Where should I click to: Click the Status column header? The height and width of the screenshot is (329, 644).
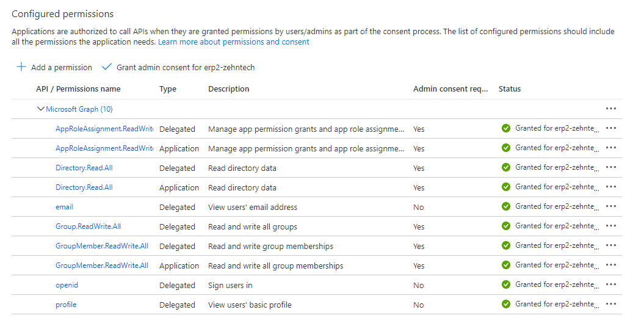click(510, 89)
